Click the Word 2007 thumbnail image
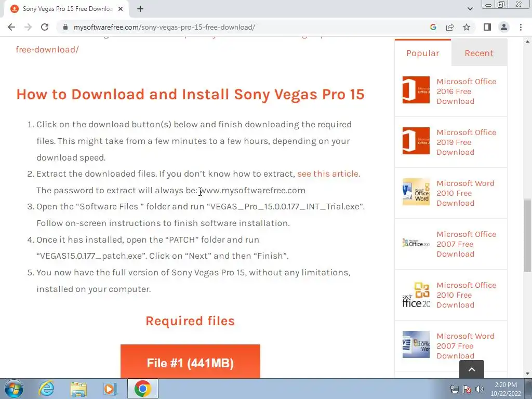The image size is (532, 399). [x=416, y=344]
